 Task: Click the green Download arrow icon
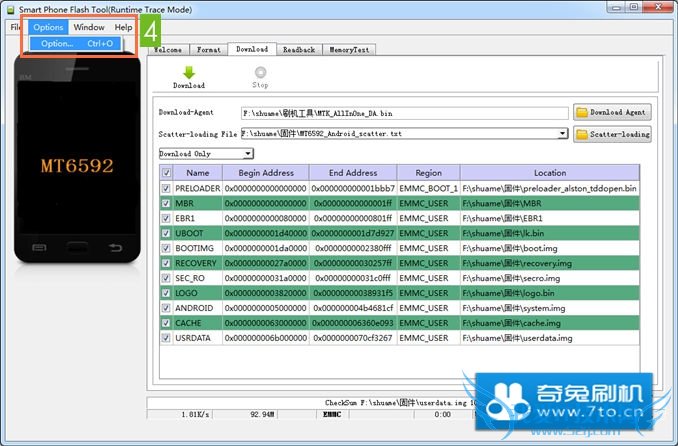[x=188, y=72]
